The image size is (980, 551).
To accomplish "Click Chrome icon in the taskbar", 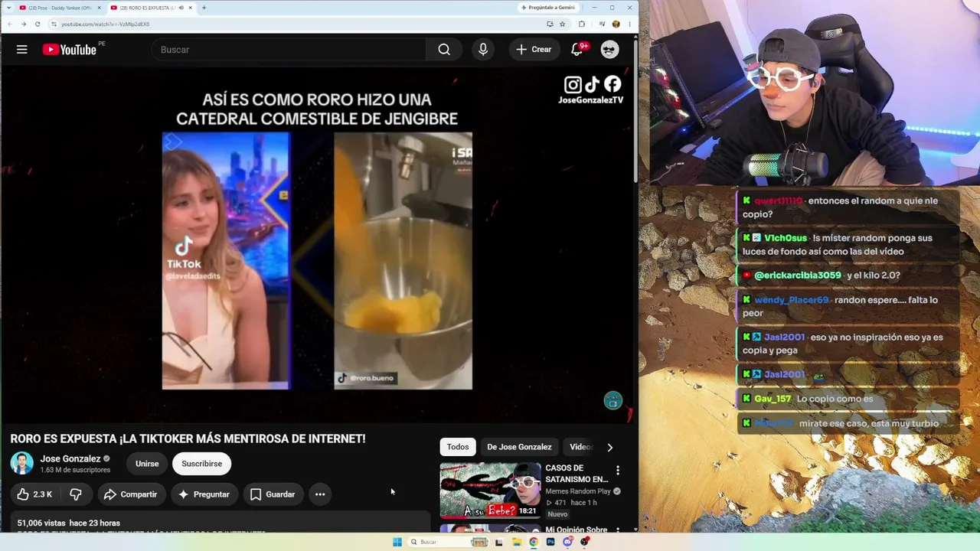I will click(x=534, y=542).
